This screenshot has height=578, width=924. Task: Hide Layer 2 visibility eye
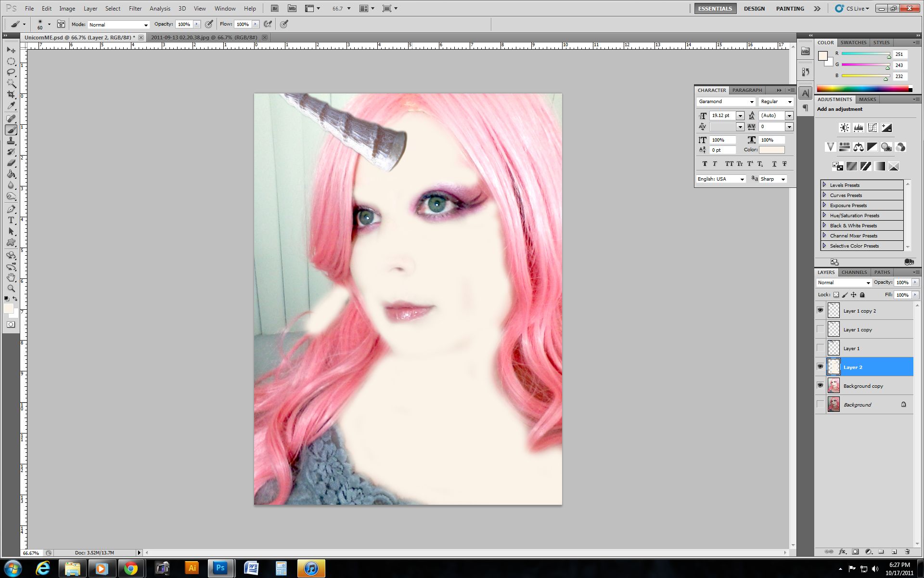(820, 367)
